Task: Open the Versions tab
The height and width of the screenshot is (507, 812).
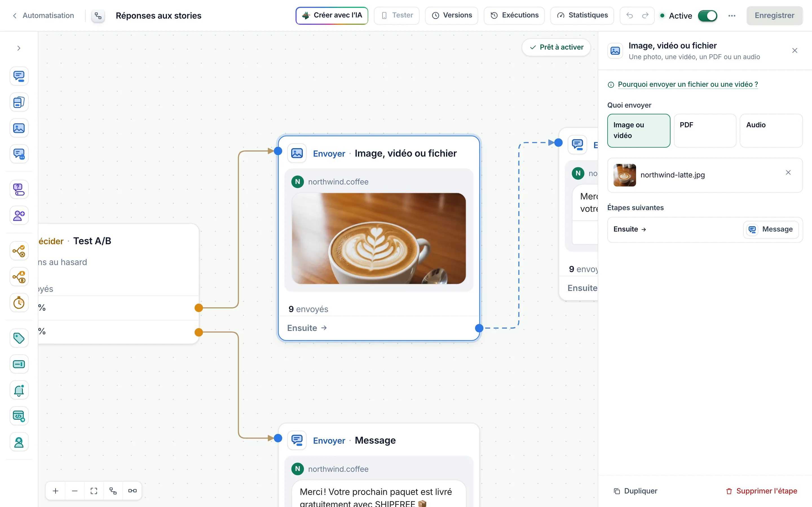Action: pos(452,15)
